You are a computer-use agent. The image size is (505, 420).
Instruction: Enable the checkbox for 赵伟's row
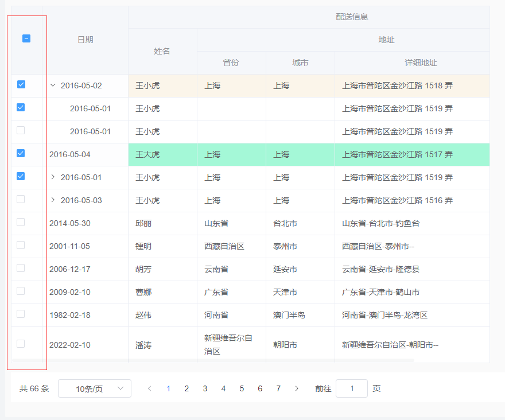[21, 314]
